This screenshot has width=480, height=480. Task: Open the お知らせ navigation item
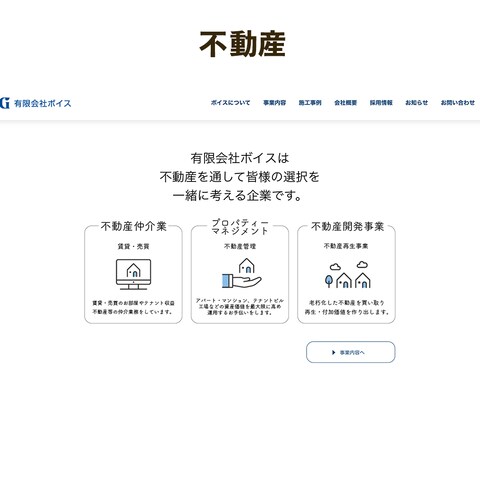pyautogui.click(x=417, y=103)
